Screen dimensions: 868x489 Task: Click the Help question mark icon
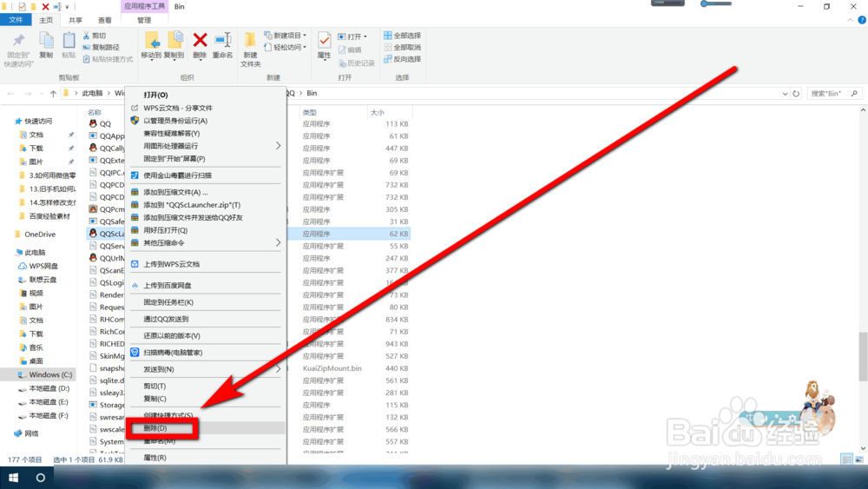[862, 20]
